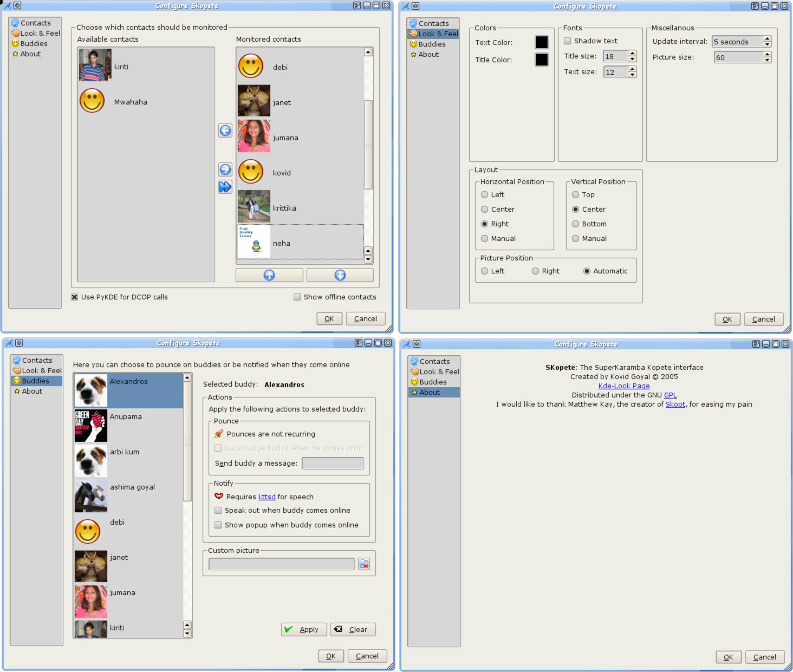
Task: Select Manual horizontal position radio
Action: [x=485, y=238]
